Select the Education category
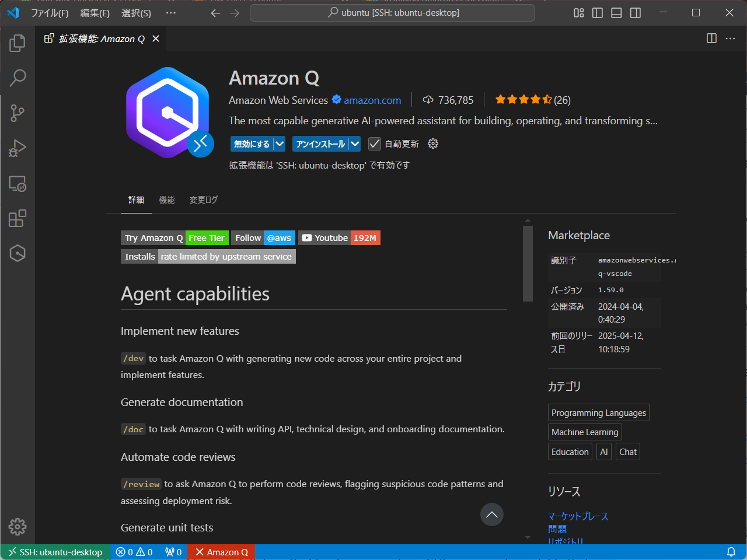The width and height of the screenshot is (747, 560). tap(570, 452)
